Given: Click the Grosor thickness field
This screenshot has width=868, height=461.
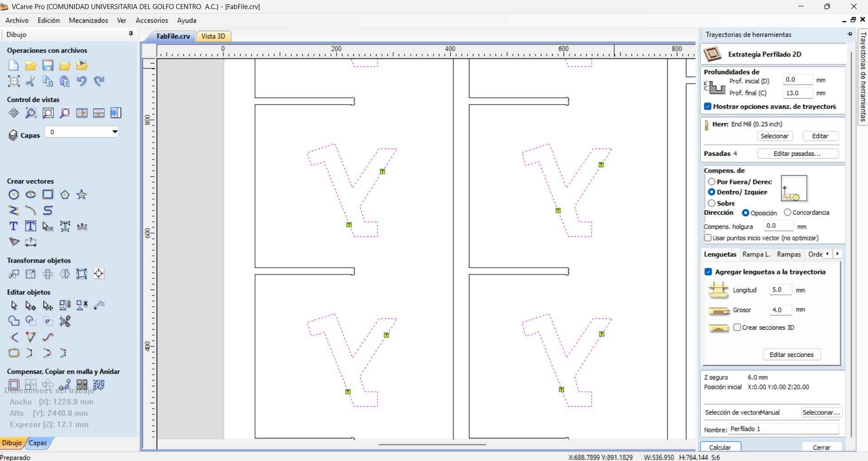Looking at the screenshot, I should (780, 310).
